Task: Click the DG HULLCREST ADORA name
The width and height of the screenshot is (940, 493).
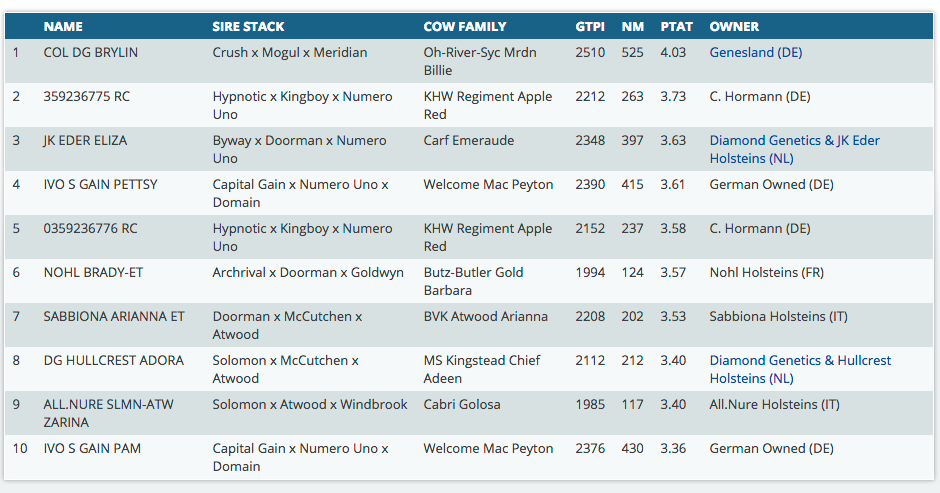Action: tap(113, 361)
